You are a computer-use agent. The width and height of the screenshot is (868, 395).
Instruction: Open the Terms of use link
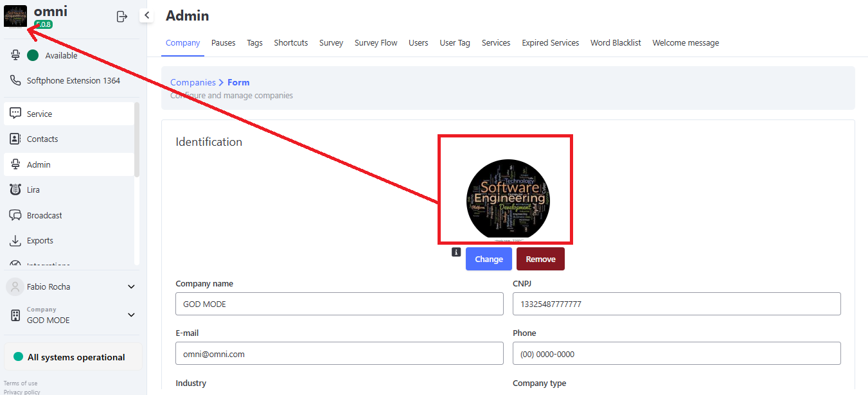click(x=21, y=383)
